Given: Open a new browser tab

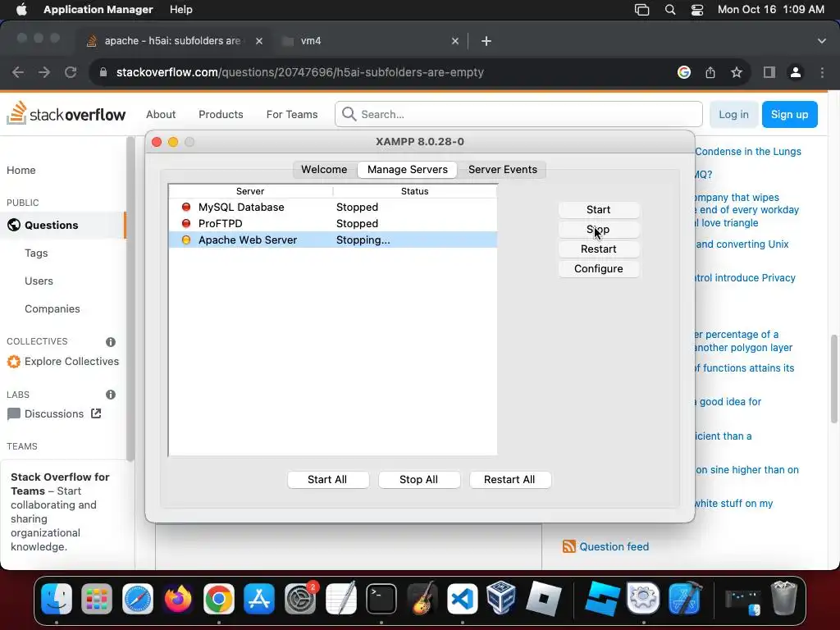Looking at the screenshot, I should (486, 41).
